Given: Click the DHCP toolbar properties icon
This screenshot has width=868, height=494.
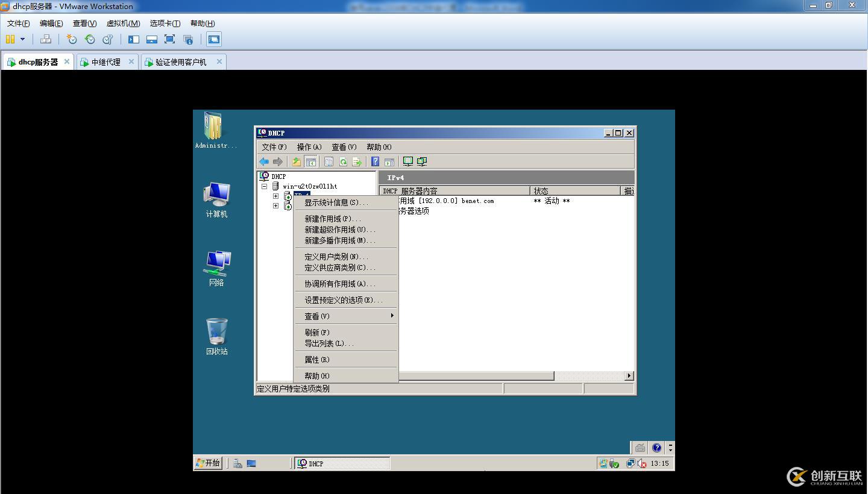Looking at the screenshot, I should pos(329,161).
